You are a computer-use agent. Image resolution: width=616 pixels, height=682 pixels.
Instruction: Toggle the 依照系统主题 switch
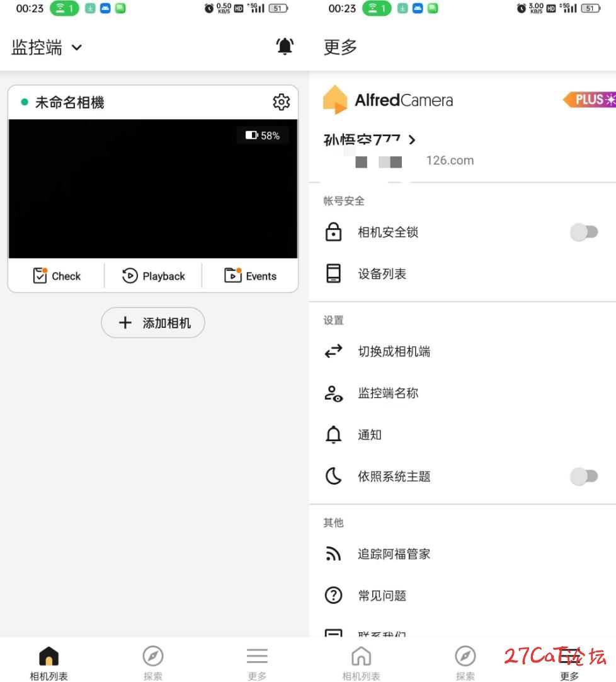click(584, 477)
